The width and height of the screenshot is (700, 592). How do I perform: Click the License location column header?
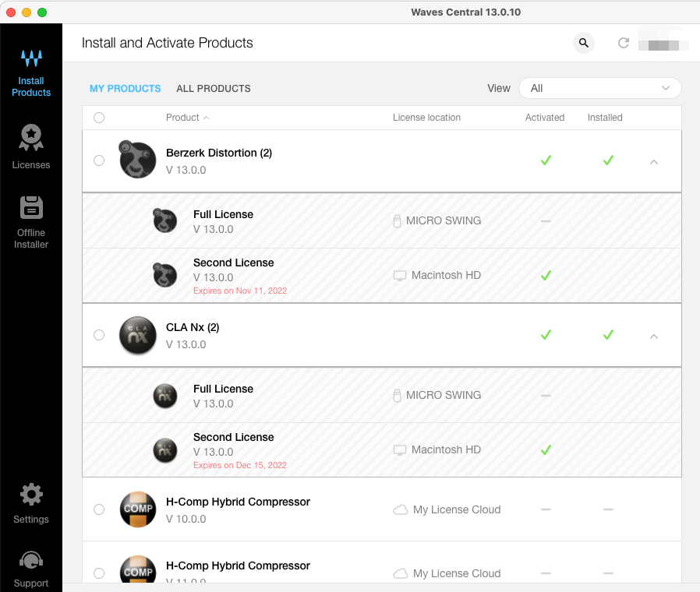tap(426, 118)
